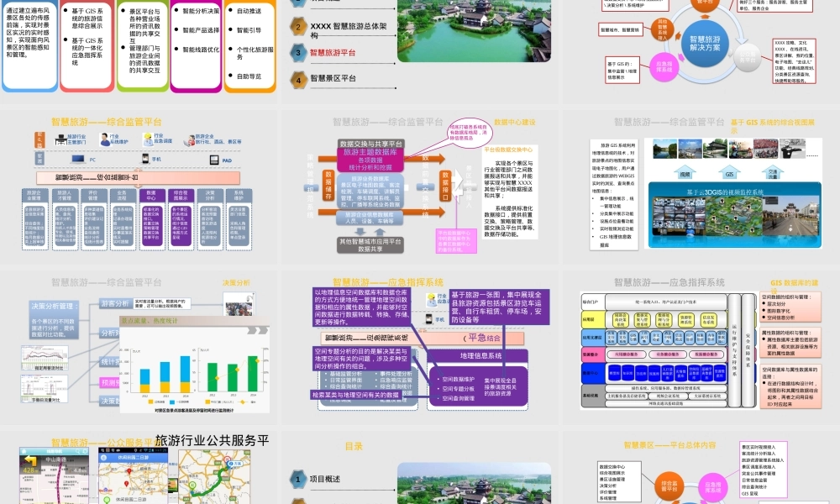Viewport: 840px width, 504px height.
Task: Click the 项目概述 agenda text
Action: click(324, 479)
